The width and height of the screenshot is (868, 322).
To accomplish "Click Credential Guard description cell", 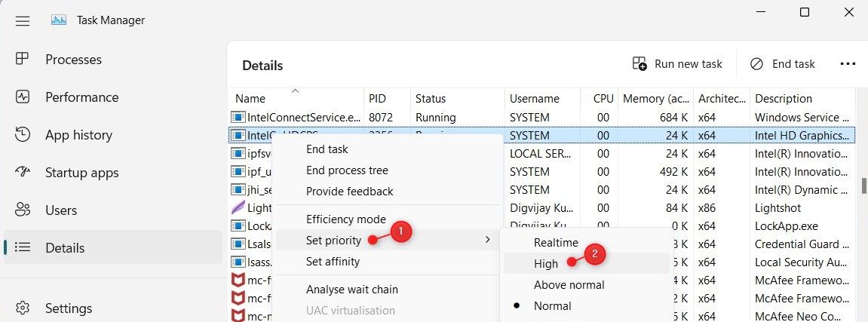I will click(x=802, y=244).
